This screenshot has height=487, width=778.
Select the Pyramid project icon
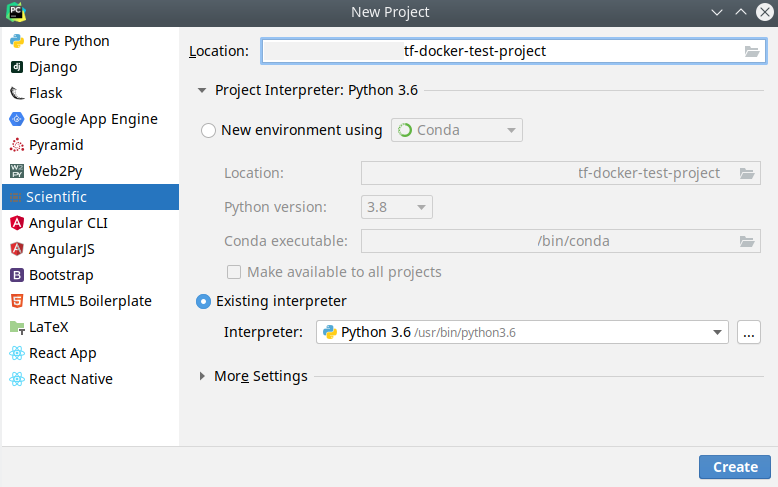click(17, 145)
